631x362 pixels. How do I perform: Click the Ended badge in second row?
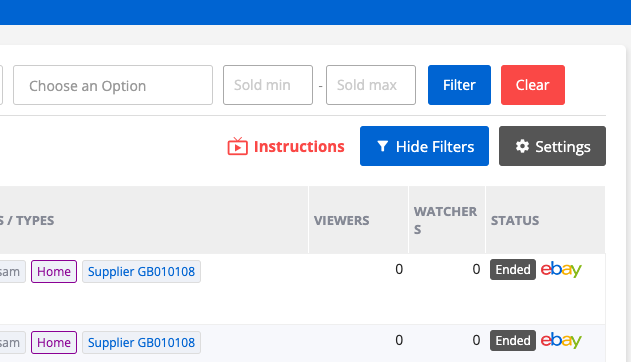tap(513, 341)
